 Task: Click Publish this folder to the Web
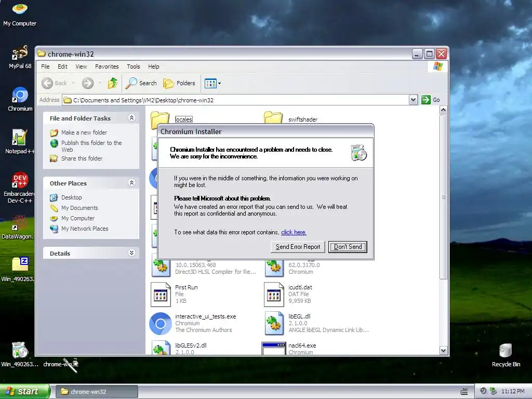(86, 146)
